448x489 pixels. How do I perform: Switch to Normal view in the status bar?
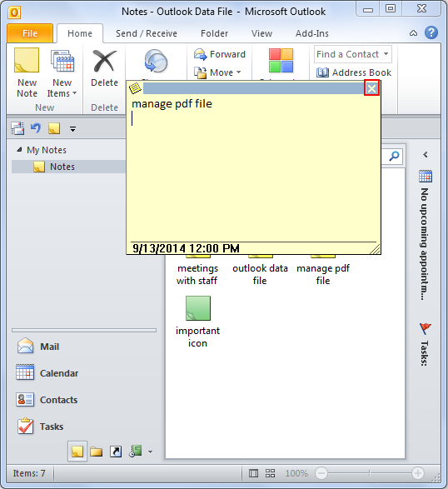[x=253, y=473]
